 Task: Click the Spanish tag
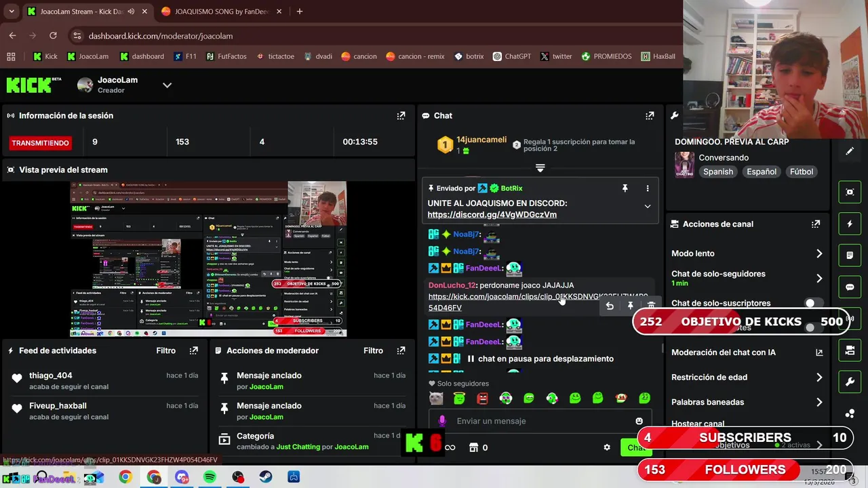(x=717, y=171)
